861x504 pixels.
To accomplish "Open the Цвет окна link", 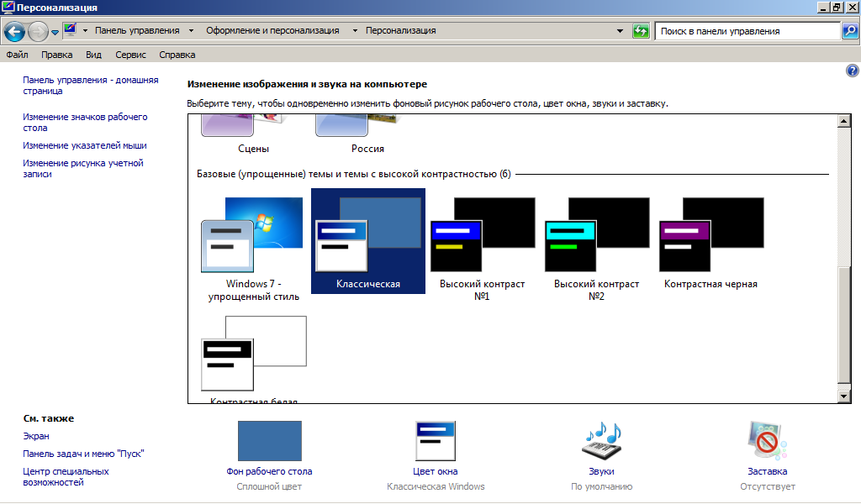I will (x=436, y=471).
